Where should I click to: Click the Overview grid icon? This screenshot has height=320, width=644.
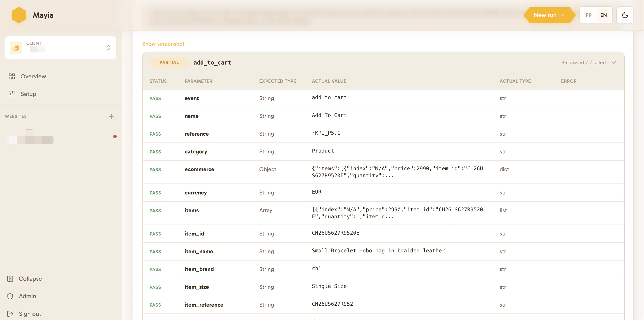point(12,76)
